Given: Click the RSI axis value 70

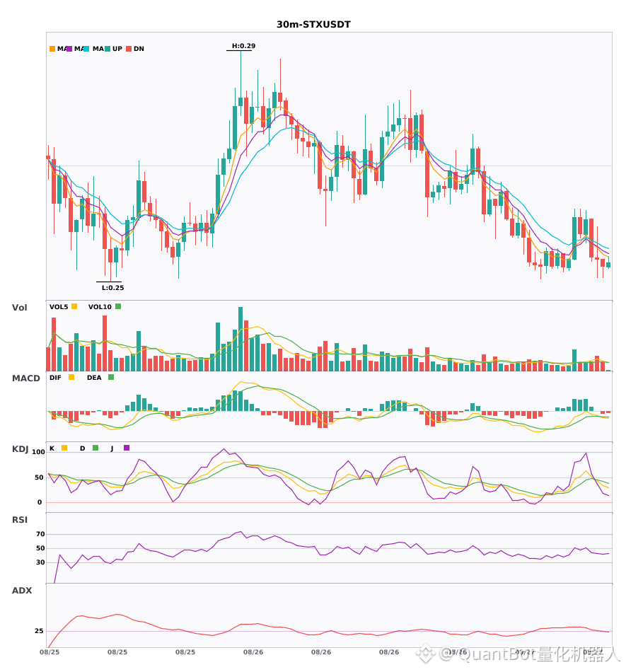Looking at the screenshot, I should [40, 534].
